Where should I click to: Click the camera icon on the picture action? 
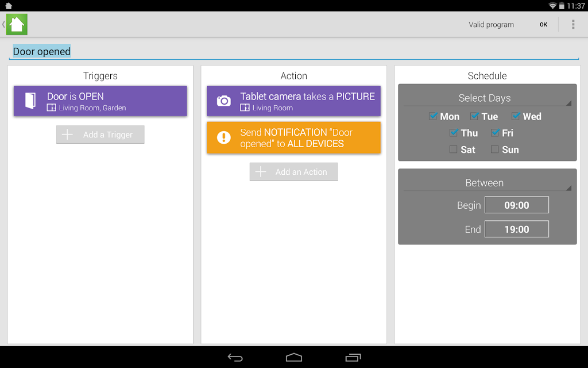coord(224,101)
